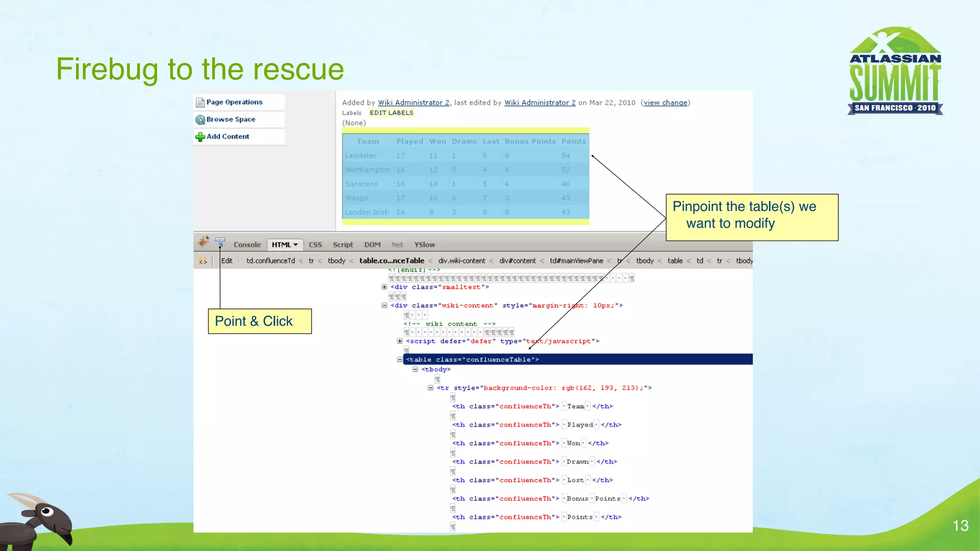Expand the script defer node
Viewport: 980px width, 551px height.
(x=400, y=341)
